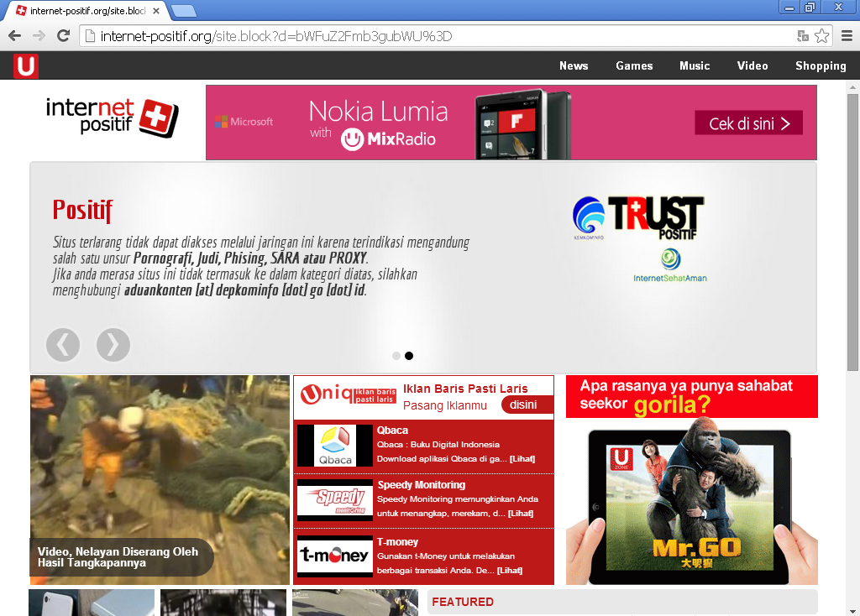Click Lihat link for T-money
The width and height of the screenshot is (860, 616).
tap(510, 571)
